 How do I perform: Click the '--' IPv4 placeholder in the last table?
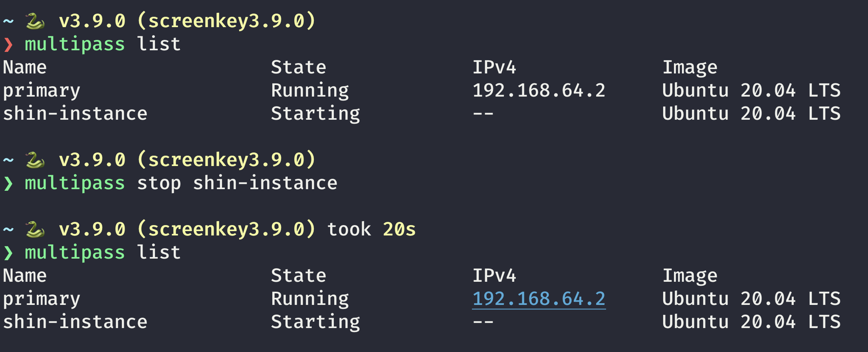point(483,322)
